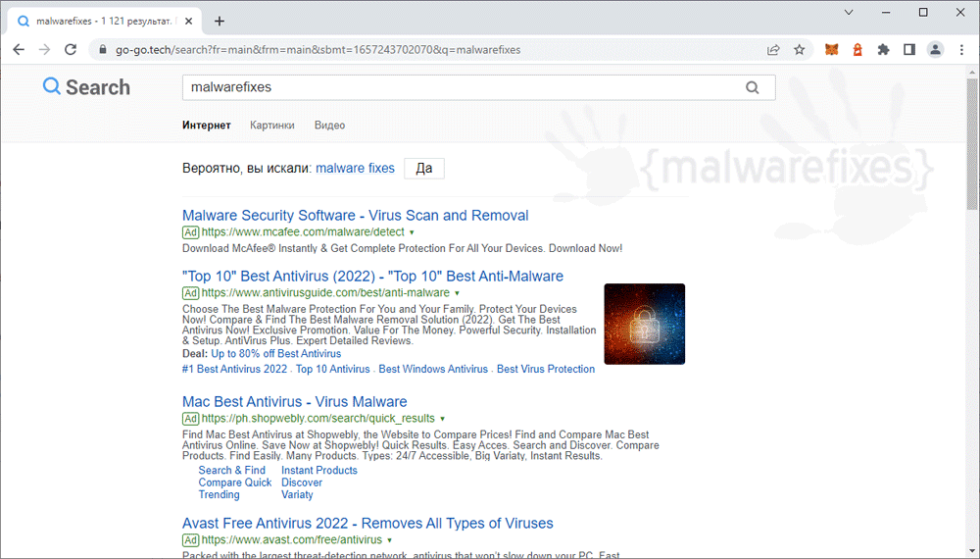Open the Extensions puzzle menu
Image resolution: width=980 pixels, height=559 pixels.
coord(883,50)
